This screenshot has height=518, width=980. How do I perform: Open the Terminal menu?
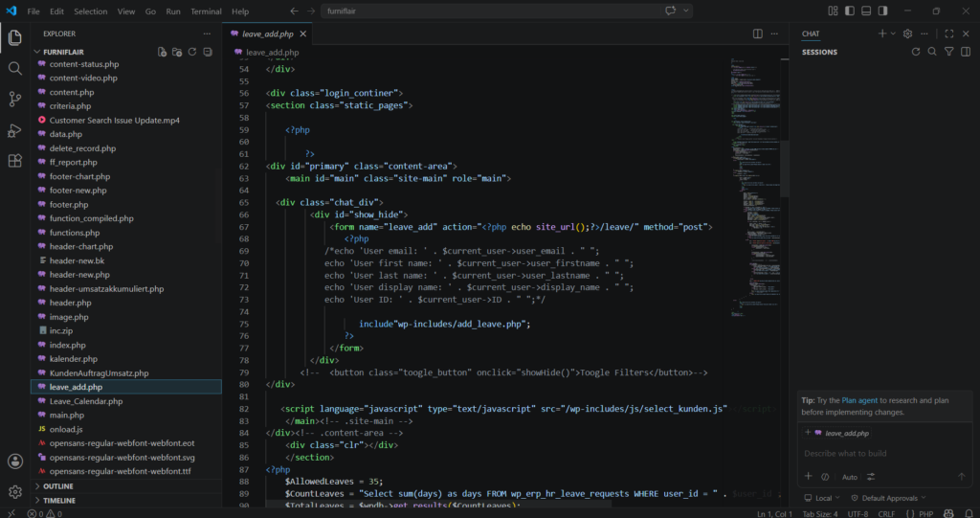pyautogui.click(x=206, y=11)
